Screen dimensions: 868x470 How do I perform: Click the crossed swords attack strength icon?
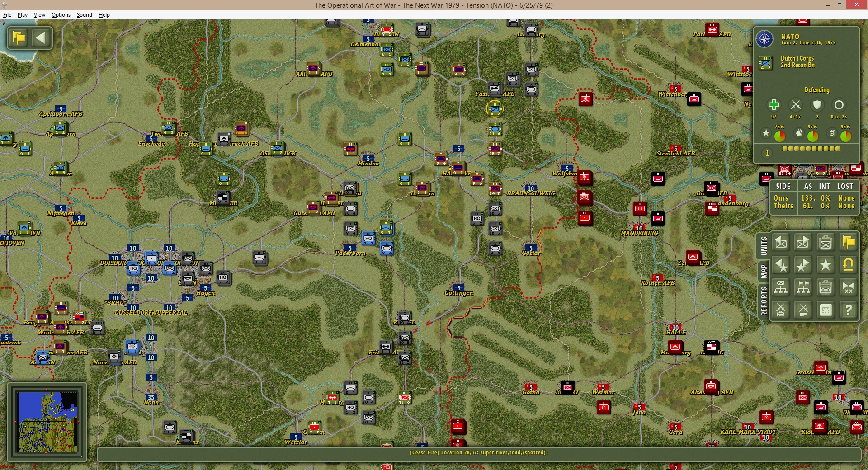[x=796, y=105]
